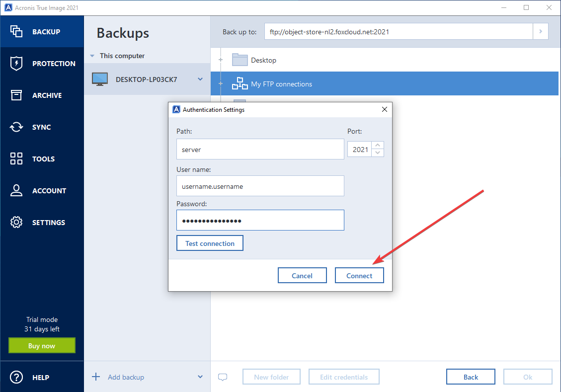Open the Settings gear icon
The image size is (561, 392).
click(x=16, y=223)
